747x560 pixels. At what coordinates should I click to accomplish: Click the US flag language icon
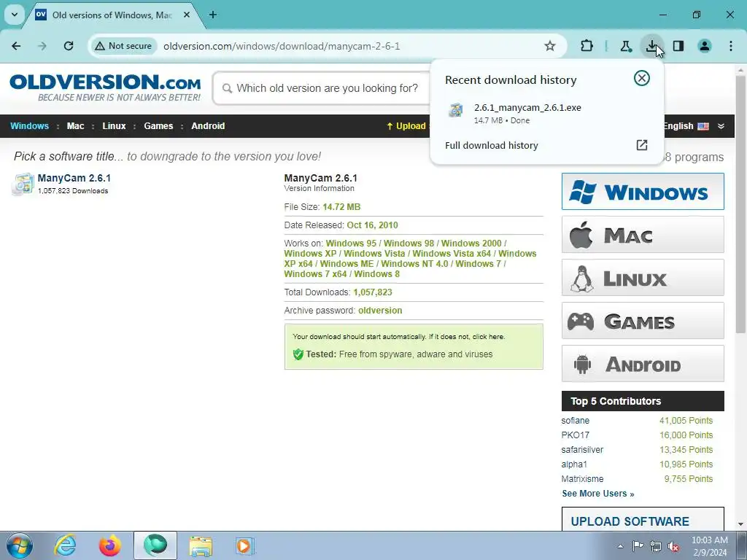tap(703, 126)
